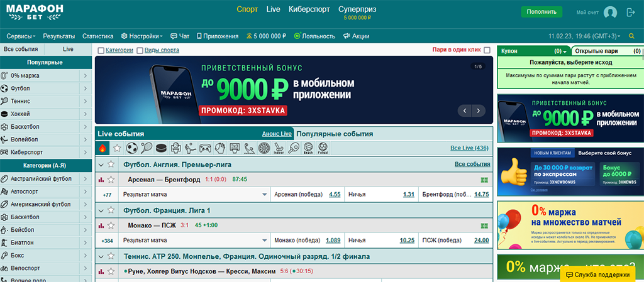
Task: Open statistics bars icon for Монако — ПСЖ
Action: pyautogui.click(x=101, y=225)
